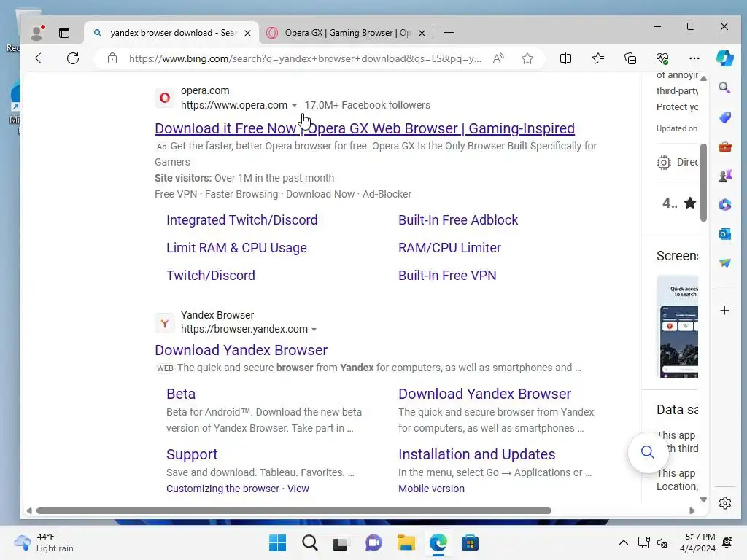Open Twitch/Discord link
747x560 pixels.
211,275
